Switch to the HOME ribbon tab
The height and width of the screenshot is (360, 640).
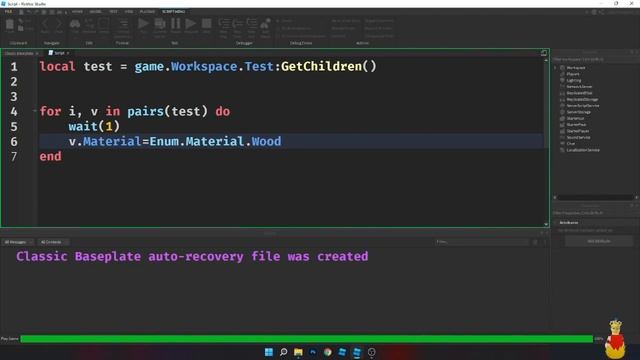pos(77,11)
